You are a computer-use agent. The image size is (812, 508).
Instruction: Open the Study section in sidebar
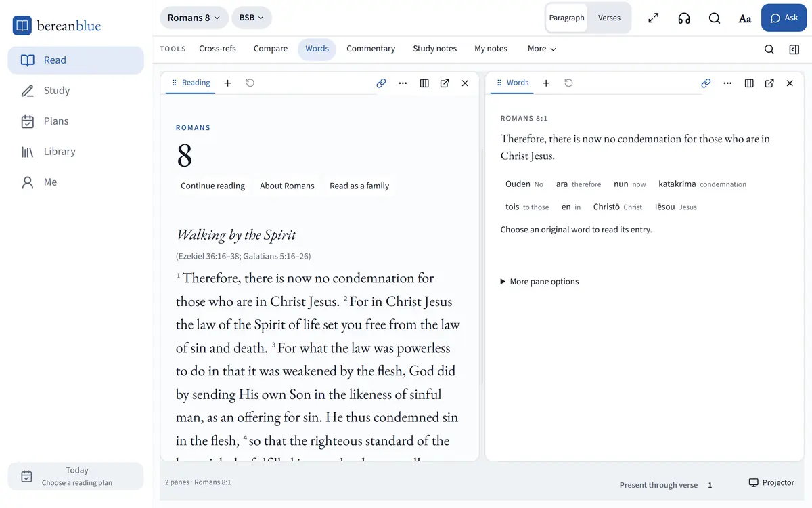click(76, 91)
